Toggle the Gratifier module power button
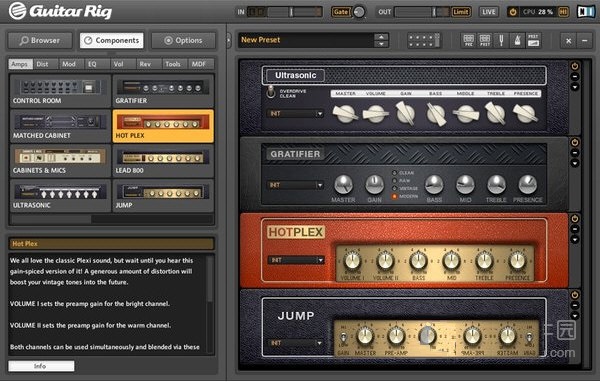The height and width of the screenshot is (382, 600). [575, 142]
